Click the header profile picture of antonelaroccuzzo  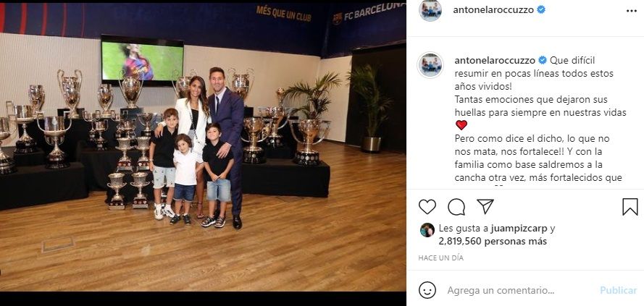click(x=430, y=10)
